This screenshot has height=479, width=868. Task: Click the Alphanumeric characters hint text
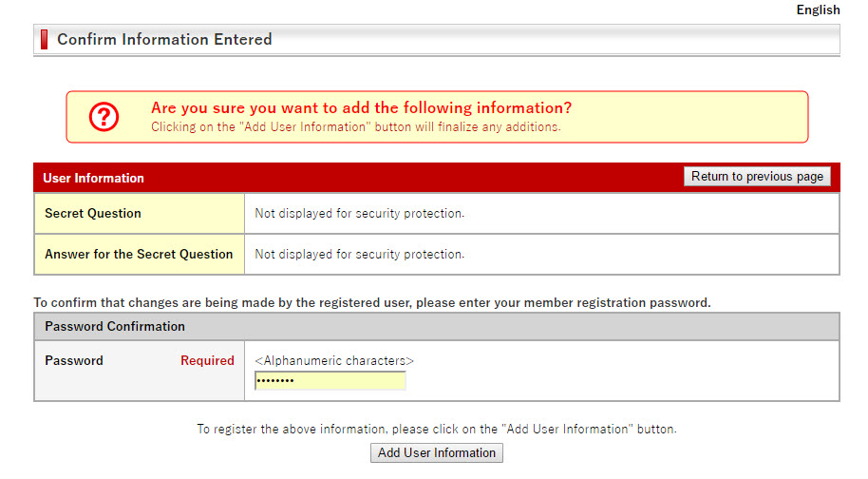click(334, 360)
